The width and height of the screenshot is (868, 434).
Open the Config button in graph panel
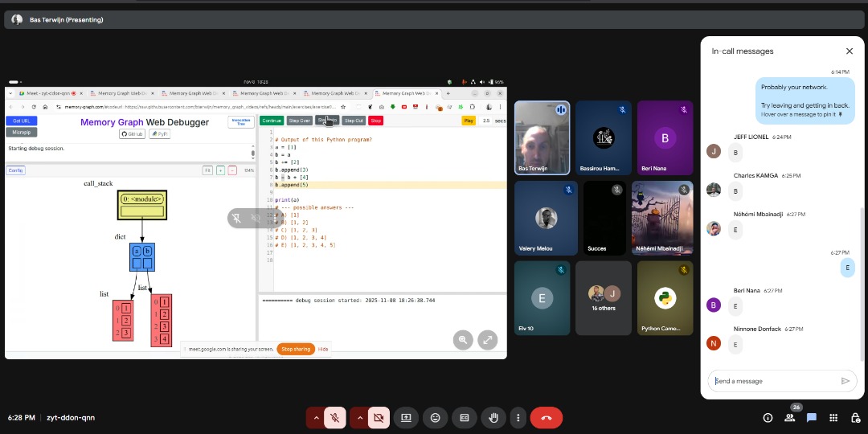(x=15, y=170)
